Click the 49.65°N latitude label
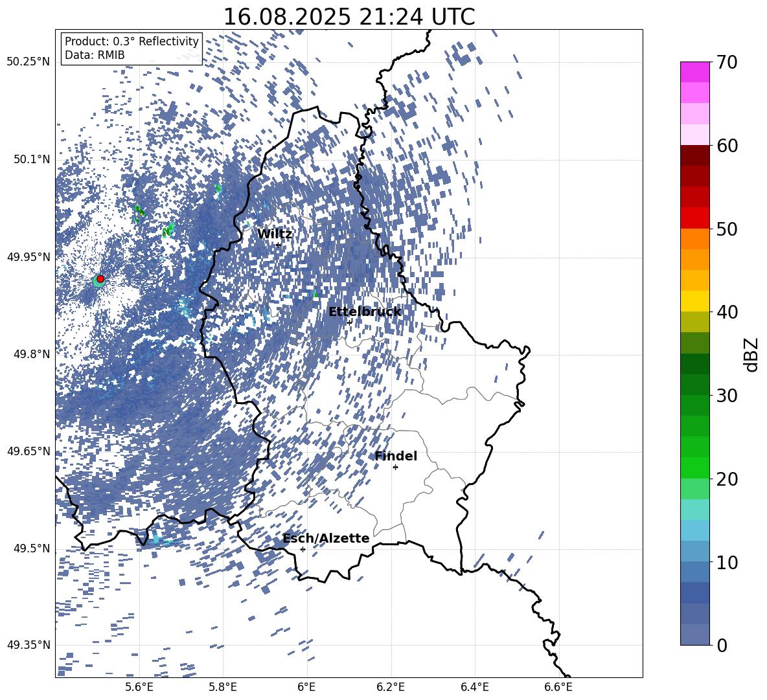This screenshot has width=767, height=700. (x=29, y=451)
